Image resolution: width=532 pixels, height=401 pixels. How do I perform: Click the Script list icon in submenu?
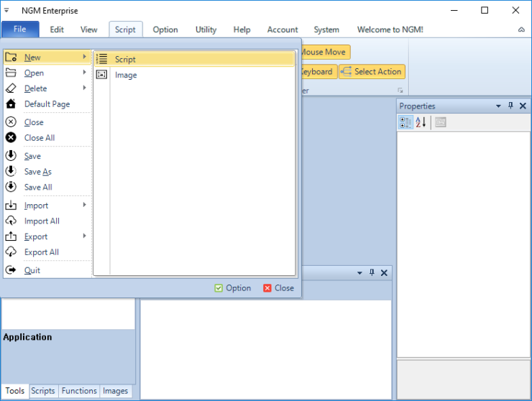pyautogui.click(x=101, y=59)
